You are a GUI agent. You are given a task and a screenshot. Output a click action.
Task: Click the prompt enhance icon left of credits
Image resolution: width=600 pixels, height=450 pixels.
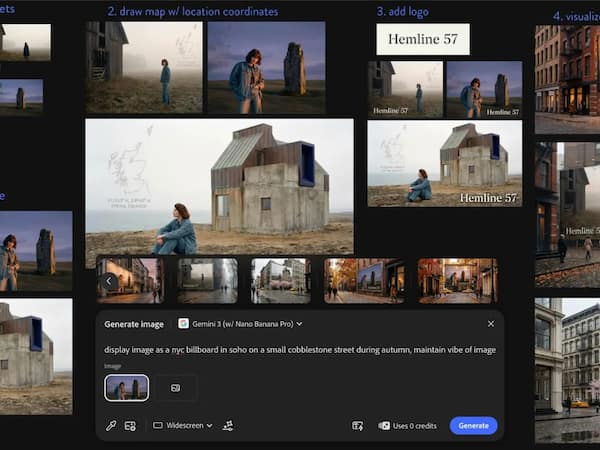coord(358,426)
